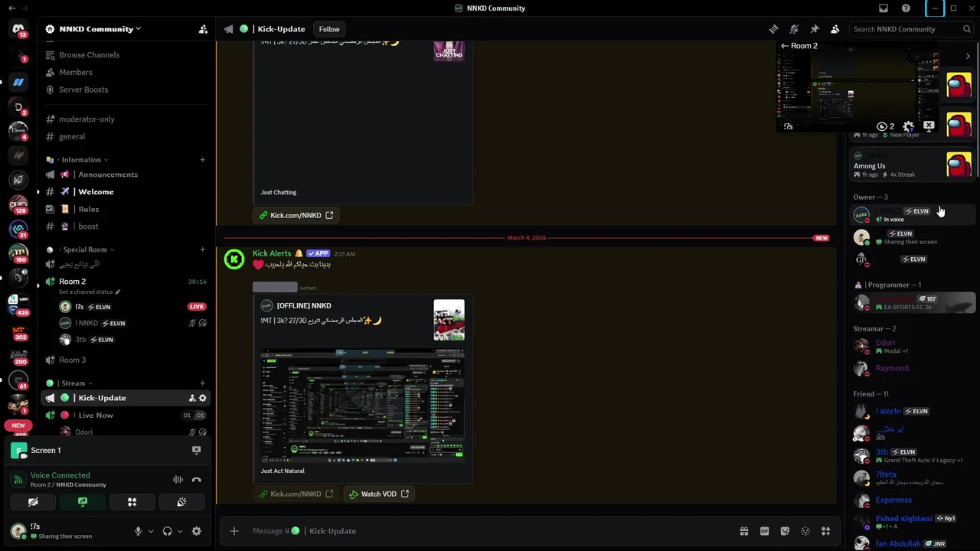Open Threads icon in channel header
This screenshot has width=980, height=551.
(773, 29)
